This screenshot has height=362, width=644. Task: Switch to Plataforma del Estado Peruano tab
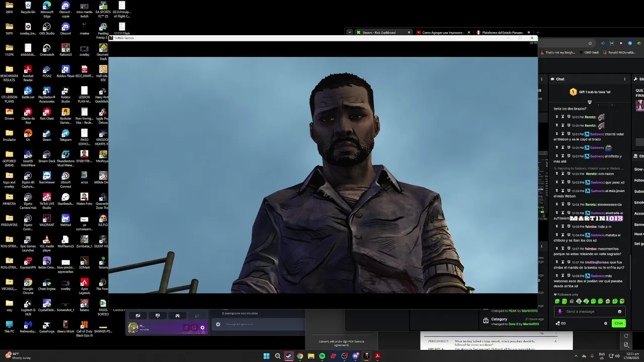click(503, 32)
